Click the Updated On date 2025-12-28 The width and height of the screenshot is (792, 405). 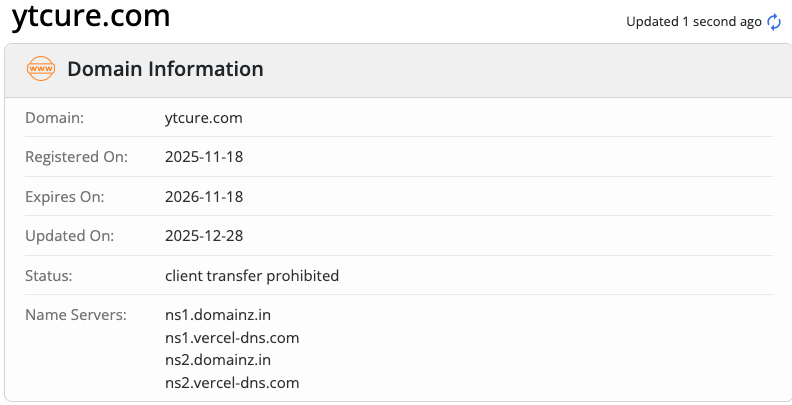[204, 236]
